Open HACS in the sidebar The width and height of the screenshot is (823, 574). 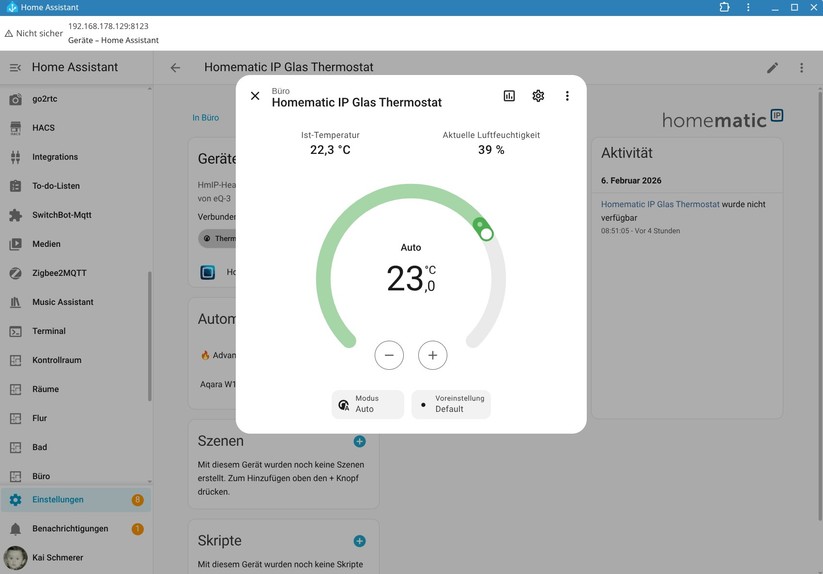76,127
